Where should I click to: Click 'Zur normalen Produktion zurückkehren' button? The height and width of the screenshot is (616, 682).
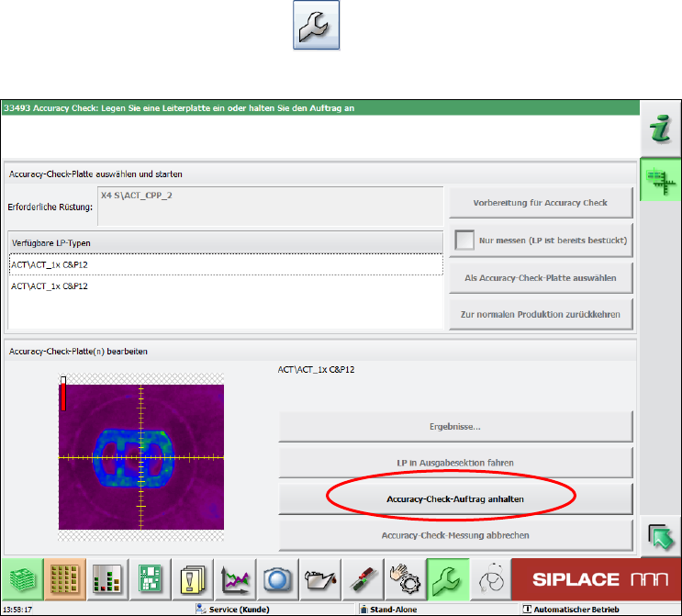pos(541,314)
